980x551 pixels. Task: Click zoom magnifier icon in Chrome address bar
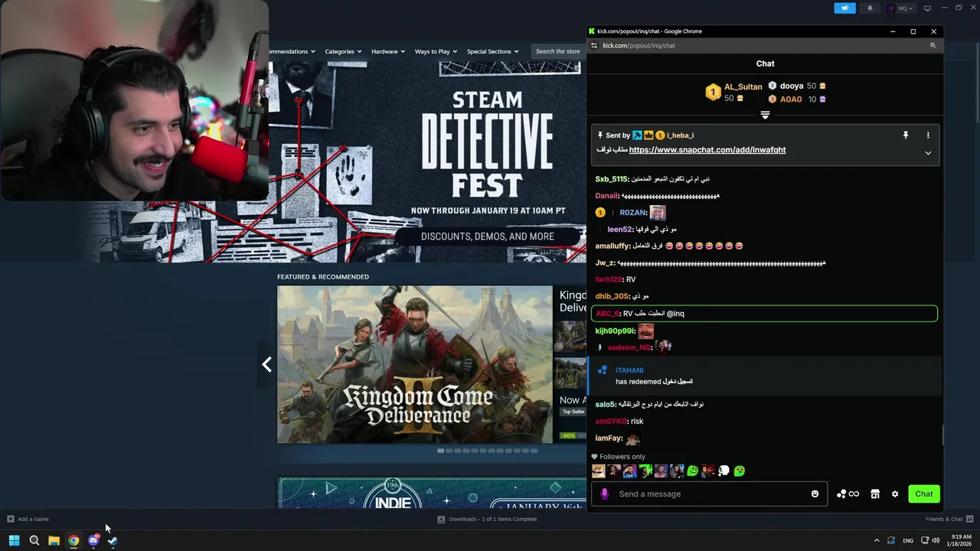[x=933, y=45]
